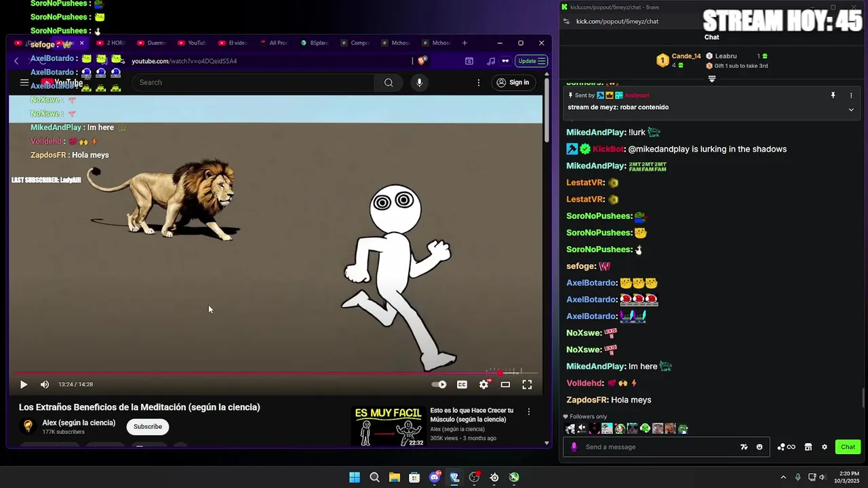Viewport: 868px width, 488px height.
Task: Click Cande_14 in gift leaderboard
Action: [x=686, y=56]
